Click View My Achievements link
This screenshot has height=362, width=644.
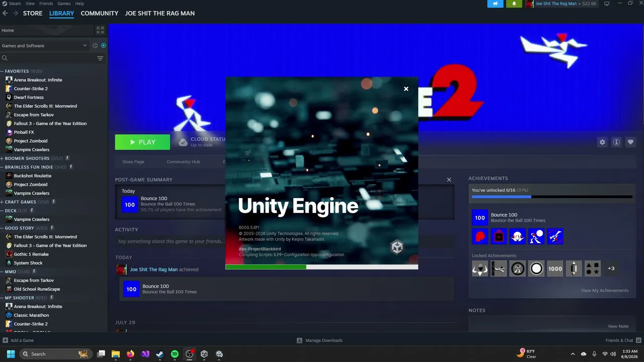[605, 291]
